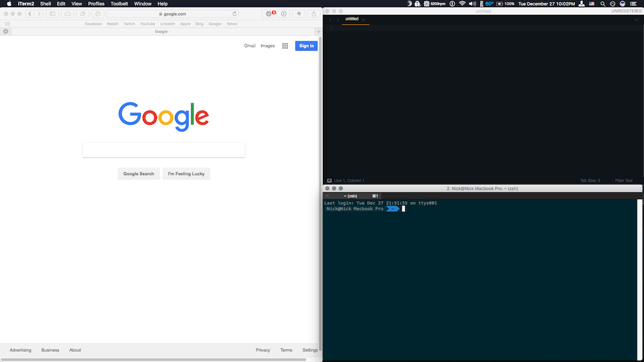Open the Edit menu
The height and width of the screenshot is (362, 644).
click(x=61, y=4)
